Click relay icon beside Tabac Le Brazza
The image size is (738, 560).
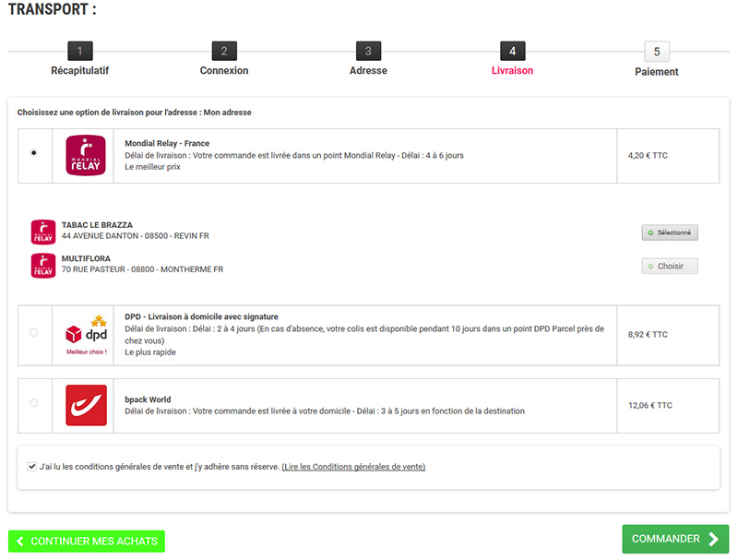pyautogui.click(x=43, y=231)
